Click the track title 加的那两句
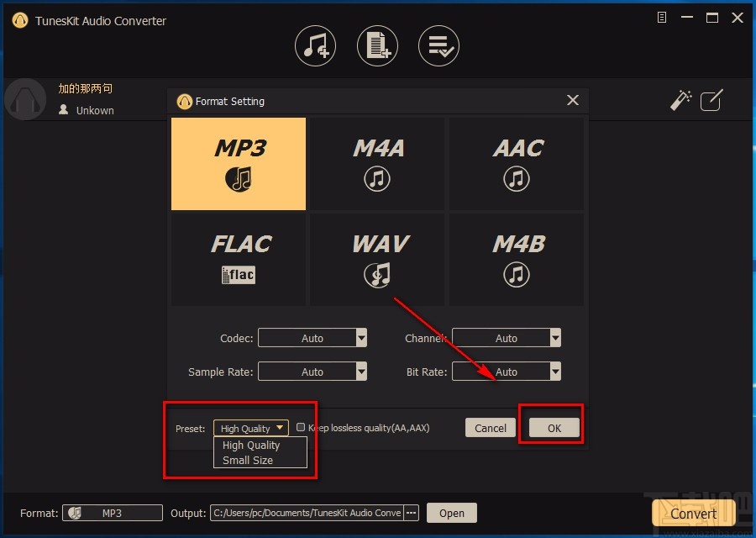 (x=86, y=88)
